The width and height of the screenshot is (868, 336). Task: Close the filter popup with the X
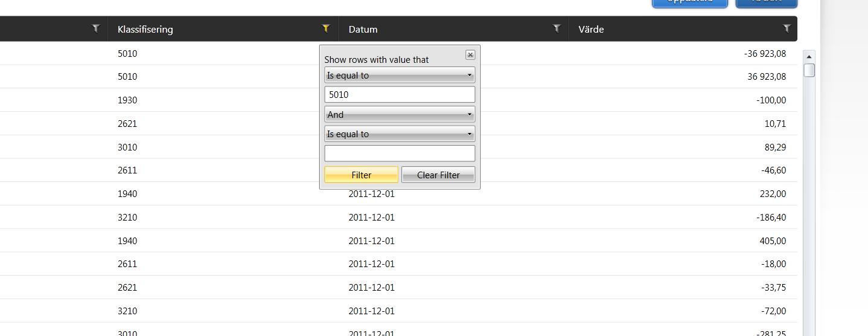point(470,55)
